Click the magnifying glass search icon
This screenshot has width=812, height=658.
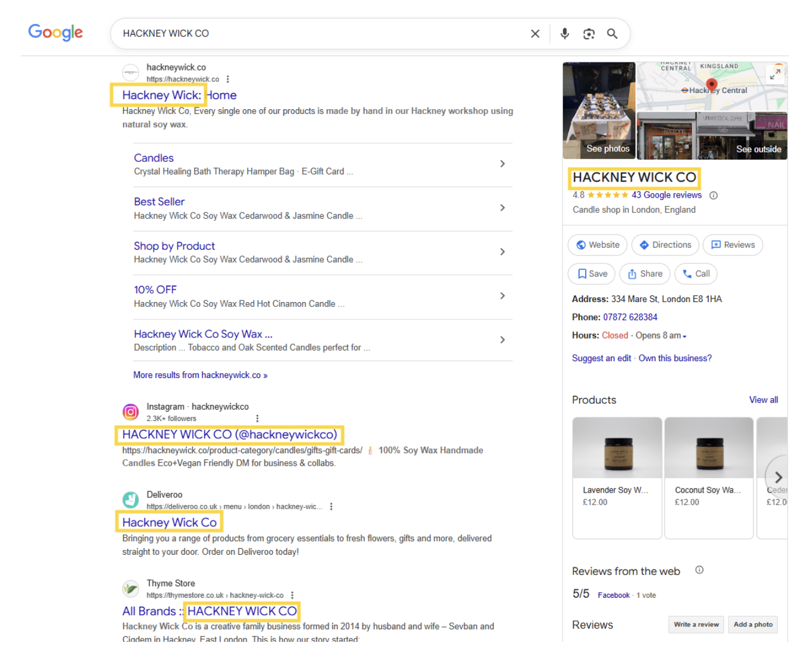pyautogui.click(x=612, y=34)
